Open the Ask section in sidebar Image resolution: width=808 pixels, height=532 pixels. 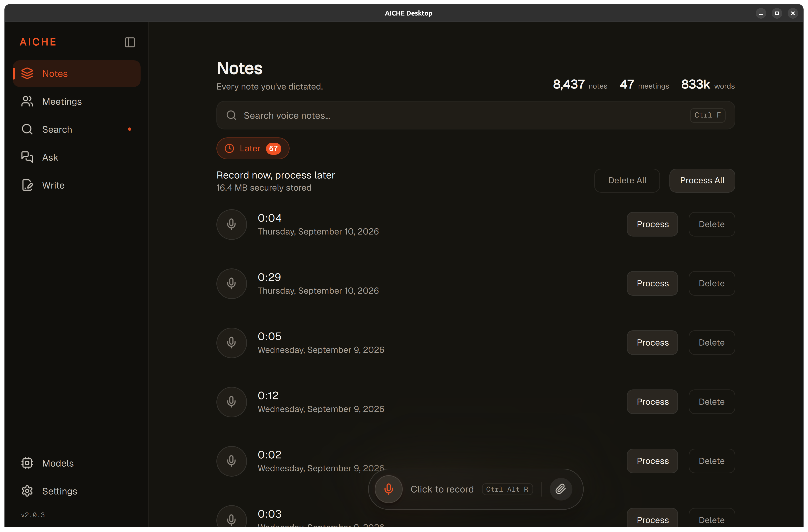pyautogui.click(x=77, y=157)
